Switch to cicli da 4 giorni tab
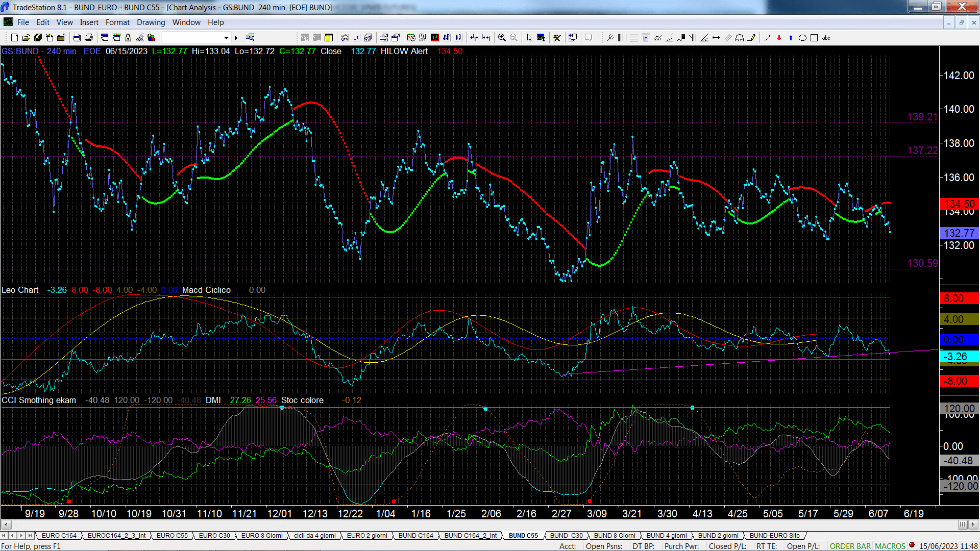The height and width of the screenshot is (551, 980). (x=315, y=535)
